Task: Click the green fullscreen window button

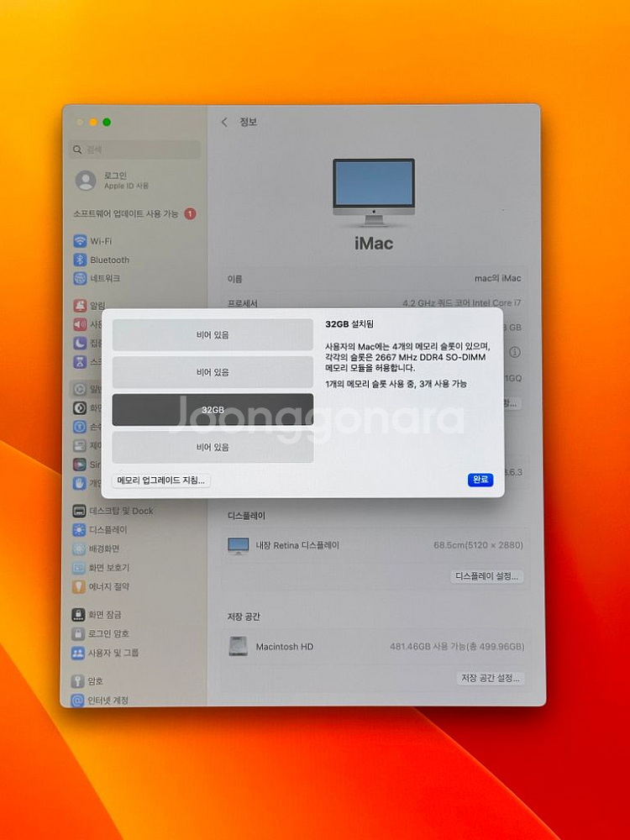Action: pos(107,122)
